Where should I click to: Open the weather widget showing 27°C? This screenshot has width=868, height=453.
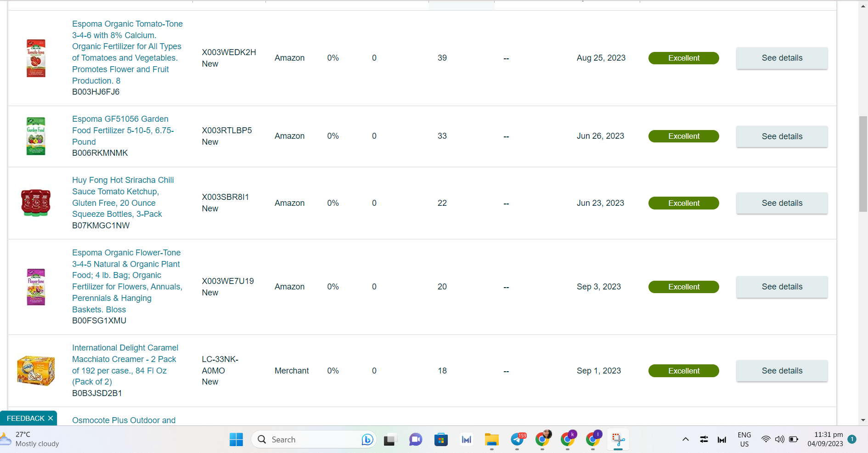(x=30, y=439)
